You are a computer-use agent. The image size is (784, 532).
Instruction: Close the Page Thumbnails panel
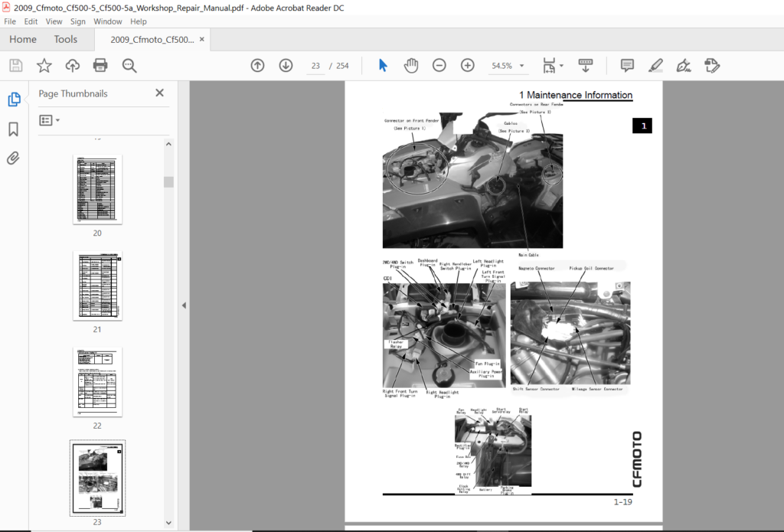(159, 93)
